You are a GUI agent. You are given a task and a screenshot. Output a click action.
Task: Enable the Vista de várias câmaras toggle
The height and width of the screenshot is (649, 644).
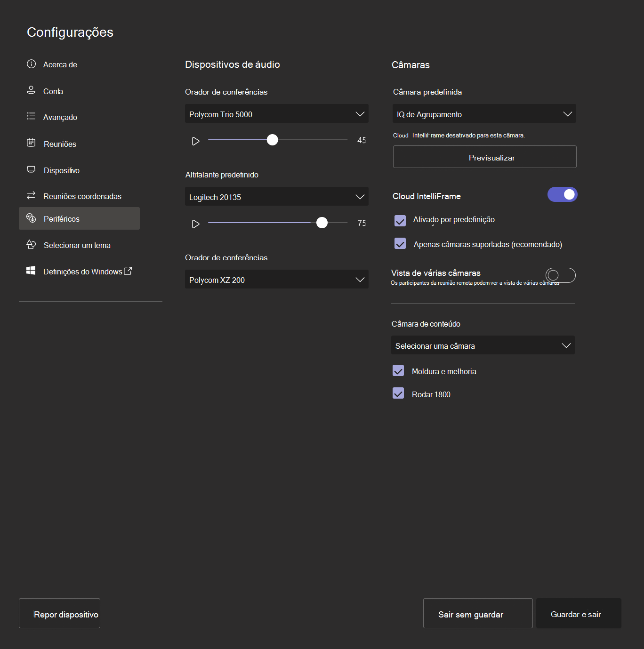[561, 275]
